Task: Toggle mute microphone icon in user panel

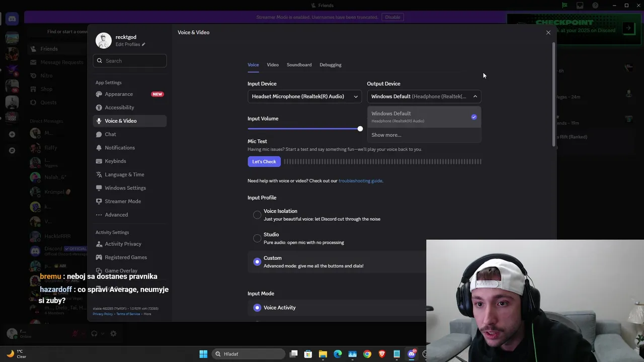Action: point(75,333)
